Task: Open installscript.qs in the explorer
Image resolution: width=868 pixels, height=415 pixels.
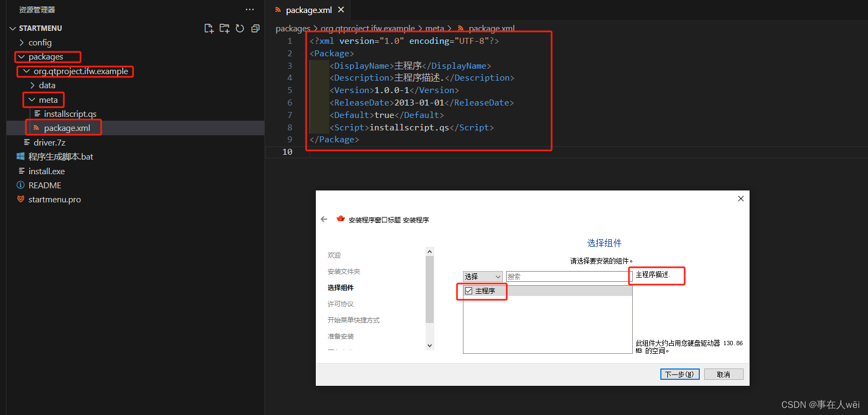Action: 70,114
